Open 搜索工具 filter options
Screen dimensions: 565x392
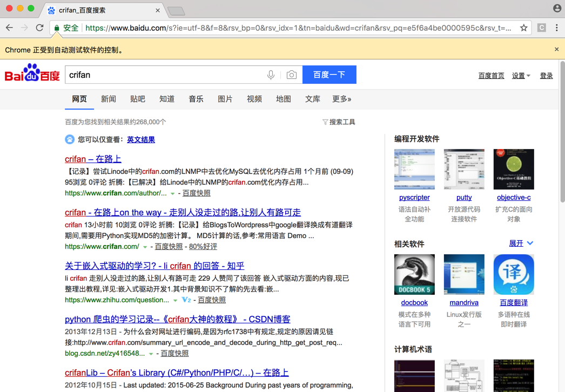(339, 122)
